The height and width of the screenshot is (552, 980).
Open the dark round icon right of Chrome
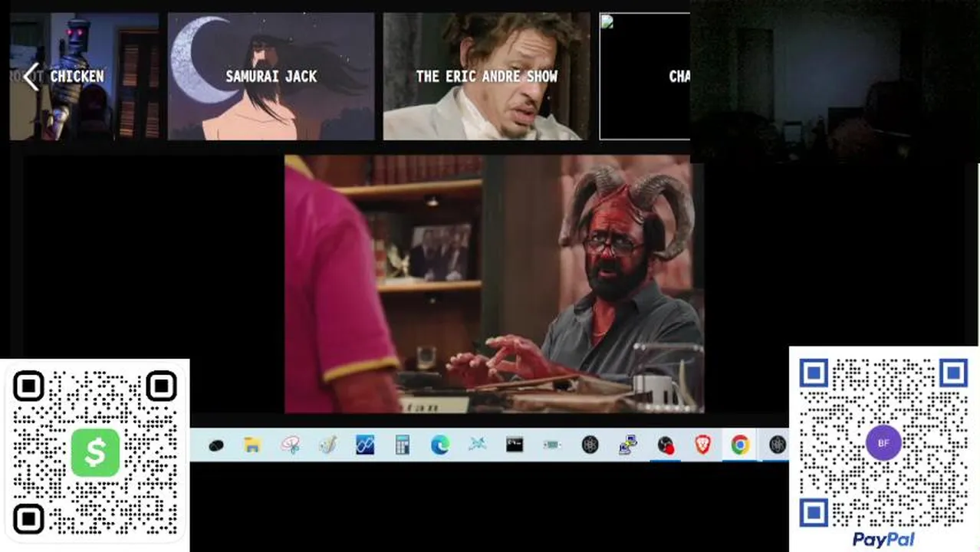[x=778, y=445]
